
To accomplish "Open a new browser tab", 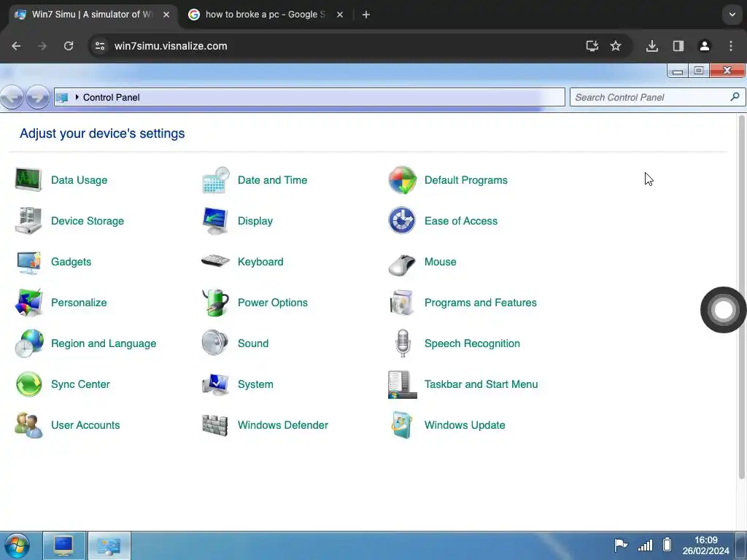I will [x=366, y=15].
